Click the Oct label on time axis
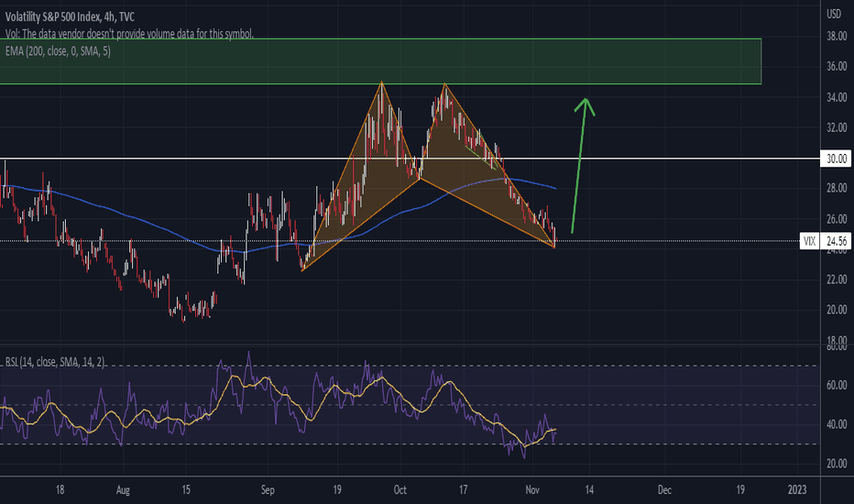Image resolution: width=854 pixels, height=504 pixels. [400, 490]
